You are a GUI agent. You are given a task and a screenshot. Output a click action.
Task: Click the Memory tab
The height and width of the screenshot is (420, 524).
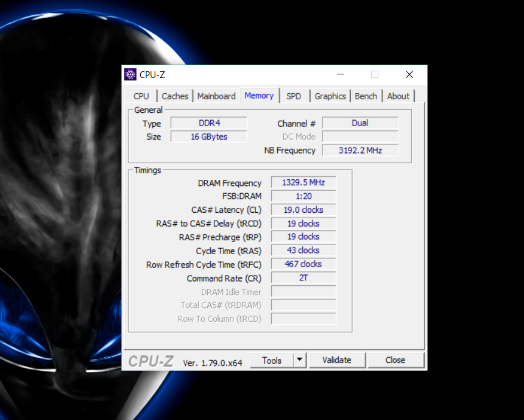click(259, 96)
